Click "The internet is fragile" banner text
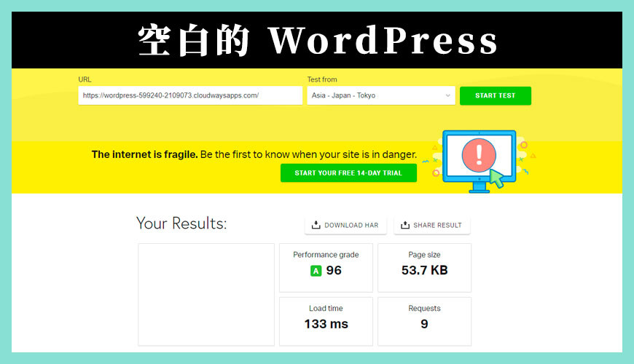Viewport: 634px width, 364px height. click(x=144, y=154)
